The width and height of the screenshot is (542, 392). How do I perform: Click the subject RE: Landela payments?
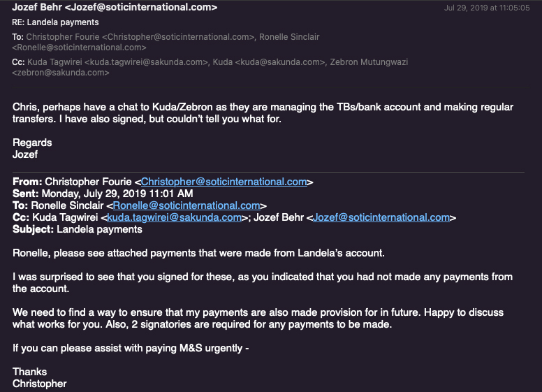pyautogui.click(x=55, y=22)
